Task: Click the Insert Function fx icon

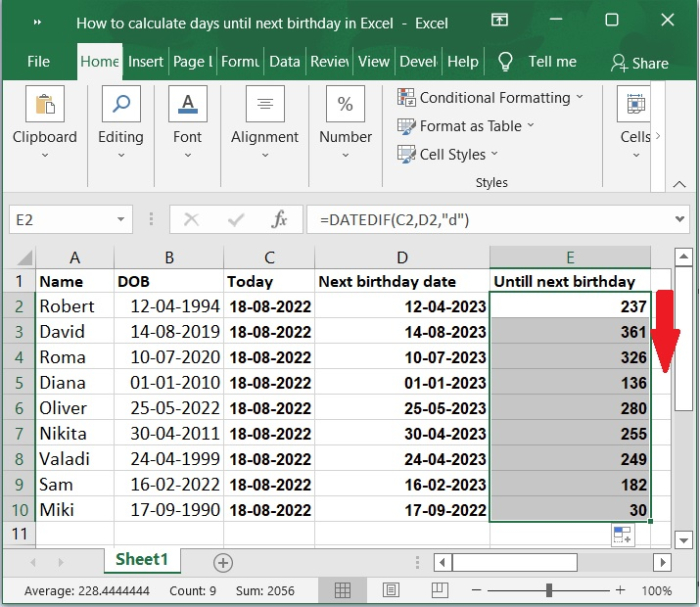Action: tap(280, 219)
